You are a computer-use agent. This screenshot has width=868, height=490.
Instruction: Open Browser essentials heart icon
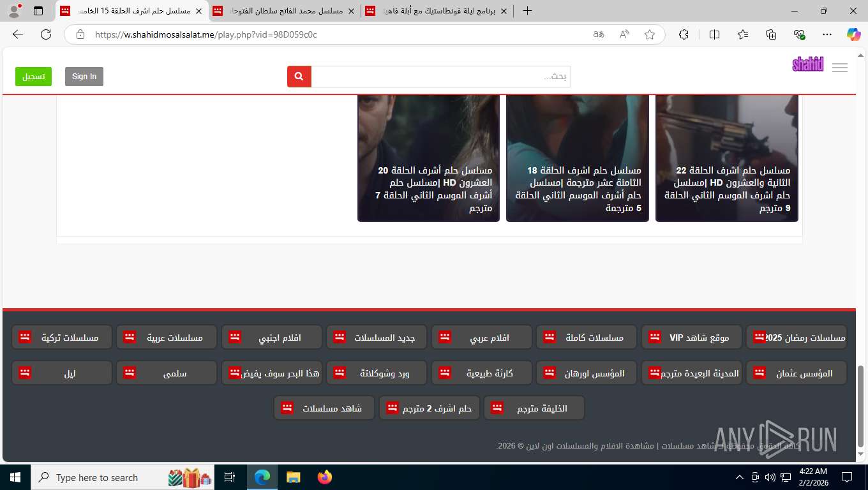pos(799,34)
